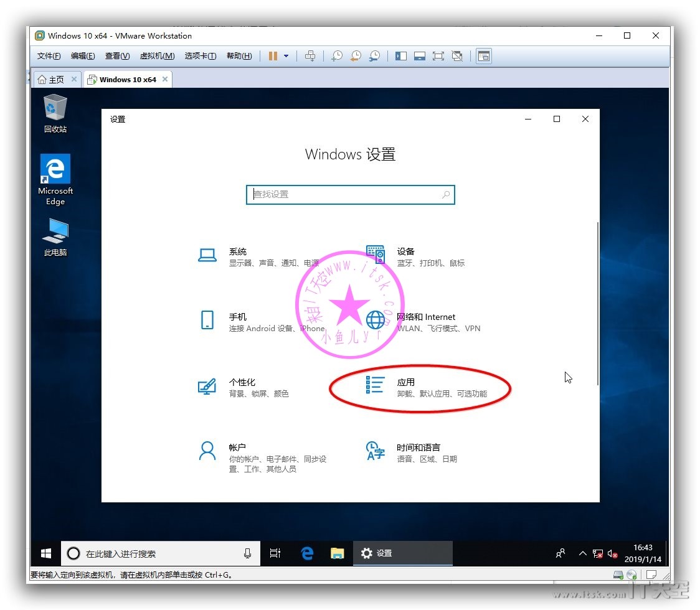Select the 回收站 desktop icon
Image resolution: width=700 pixels, height=610 pixels.
(55, 113)
